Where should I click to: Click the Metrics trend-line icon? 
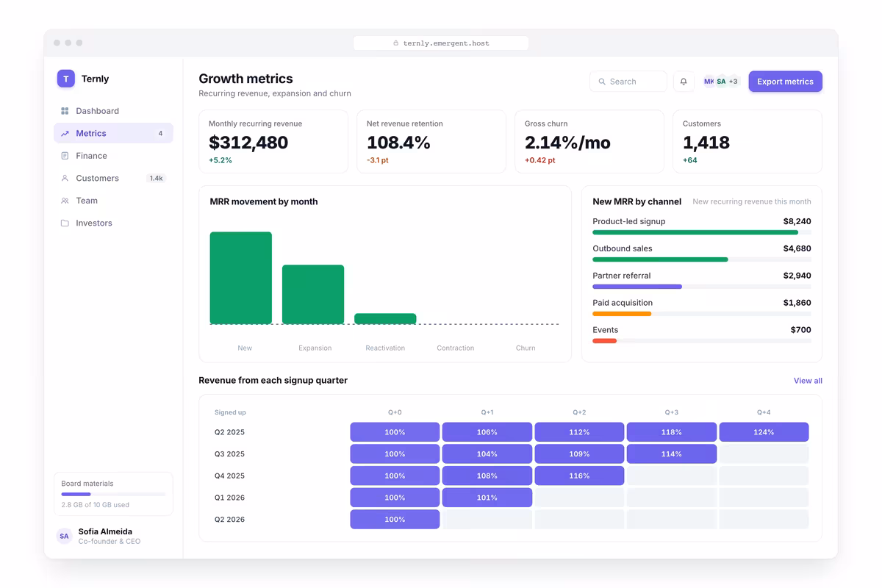(65, 134)
